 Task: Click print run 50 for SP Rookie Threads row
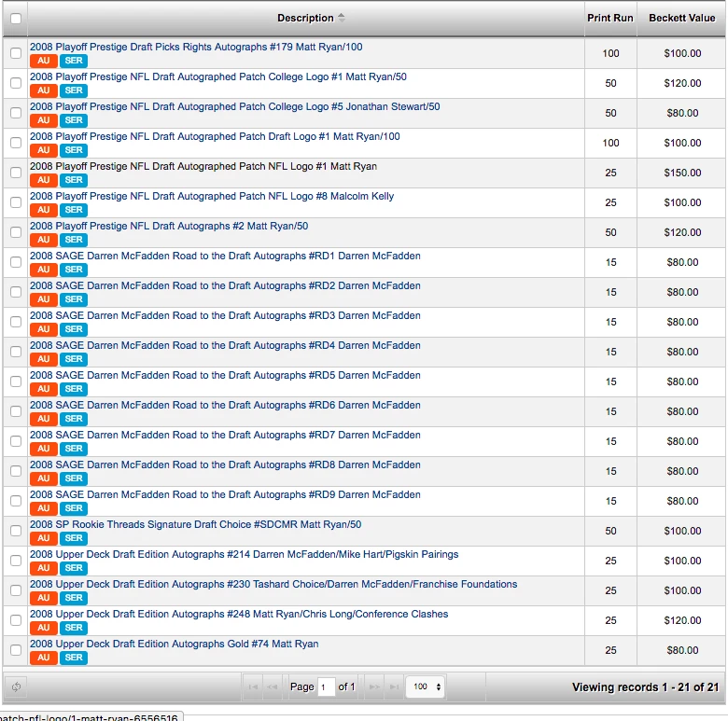610,531
